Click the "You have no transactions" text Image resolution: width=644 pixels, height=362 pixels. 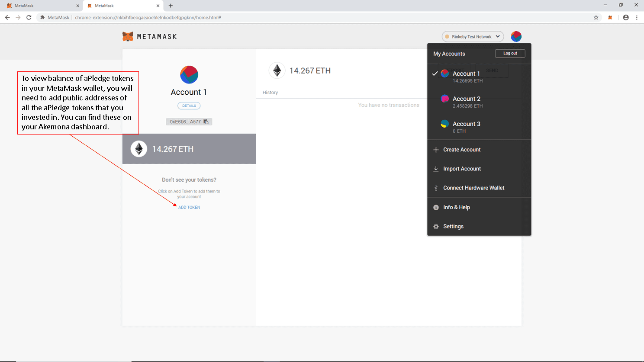click(x=389, y=105)
